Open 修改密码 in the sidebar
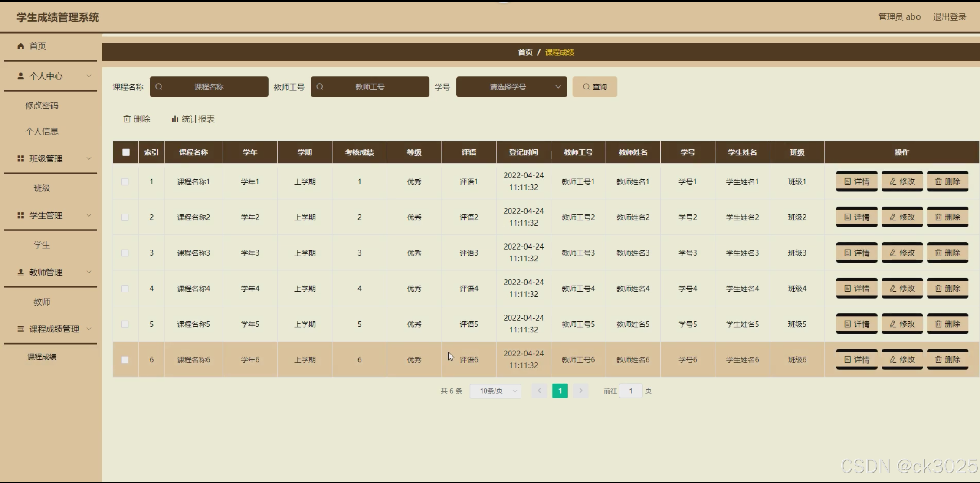 pyautogui.click(x=42, y=105)
